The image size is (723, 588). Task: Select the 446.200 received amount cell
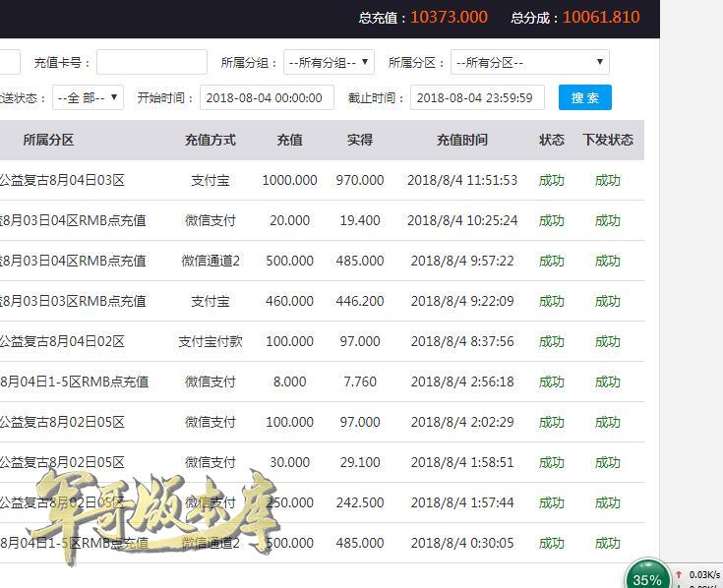tap(360, 301)
